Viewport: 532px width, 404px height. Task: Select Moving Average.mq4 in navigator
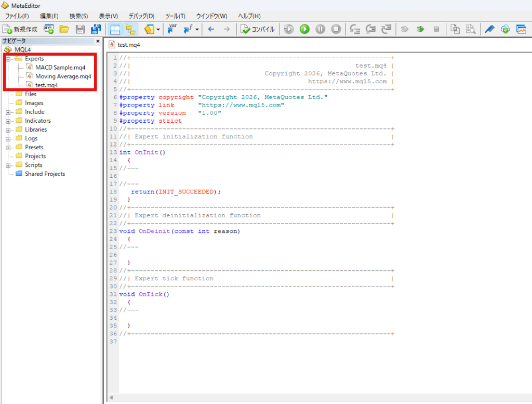(x=63, y=76)
